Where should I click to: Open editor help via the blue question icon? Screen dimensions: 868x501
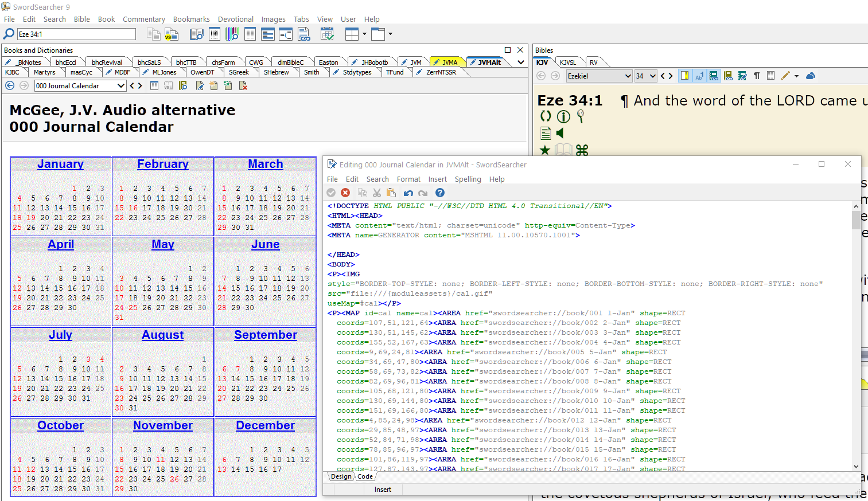[x=440, y=193]
